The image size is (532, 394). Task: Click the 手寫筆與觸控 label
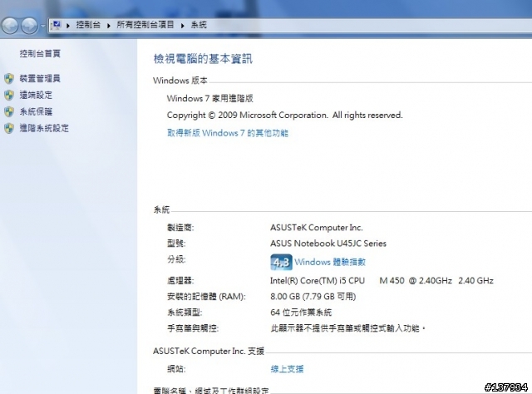[x=193, y=328]
